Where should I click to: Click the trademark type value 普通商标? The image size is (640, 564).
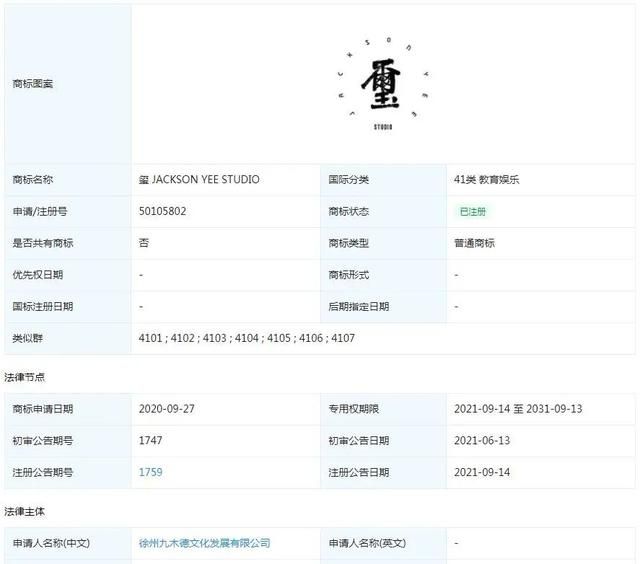pyautogui.click(x=474, y=243)
